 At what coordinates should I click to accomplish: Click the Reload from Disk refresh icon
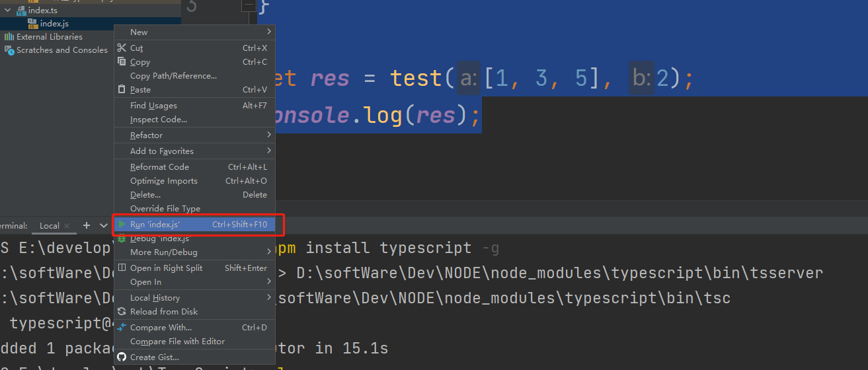point(122,311)
